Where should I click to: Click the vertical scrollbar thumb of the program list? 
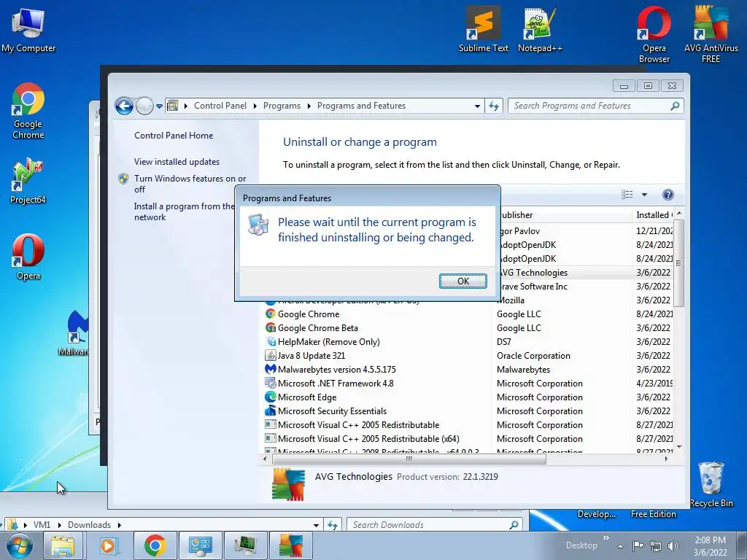[x=679, y=262]
